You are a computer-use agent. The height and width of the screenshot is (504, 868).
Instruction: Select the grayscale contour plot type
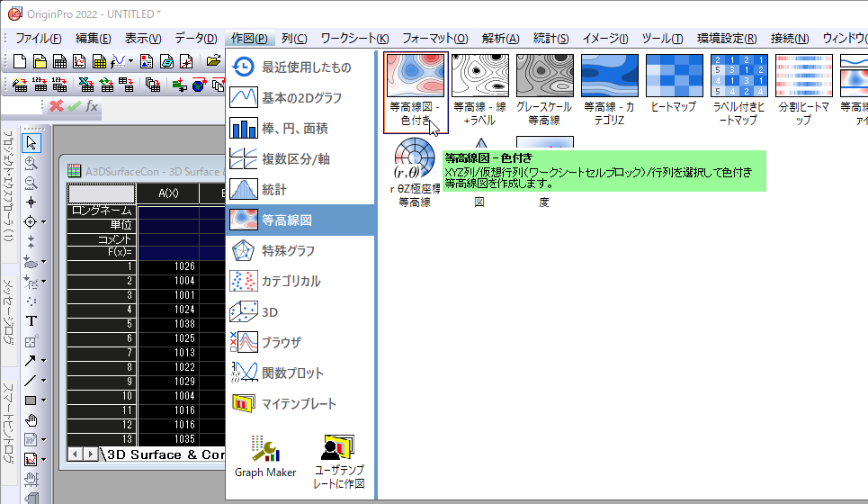click(544, 91)
